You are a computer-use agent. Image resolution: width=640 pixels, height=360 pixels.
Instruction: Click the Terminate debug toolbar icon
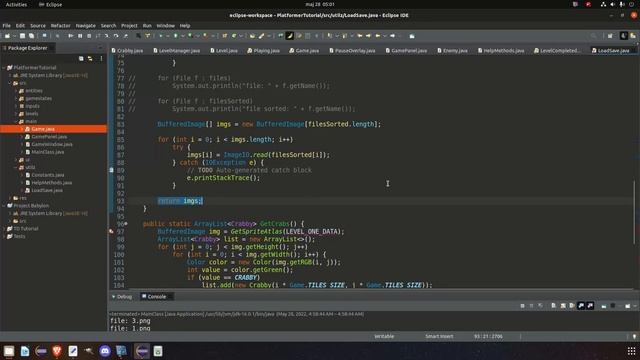tap(89, 36)
